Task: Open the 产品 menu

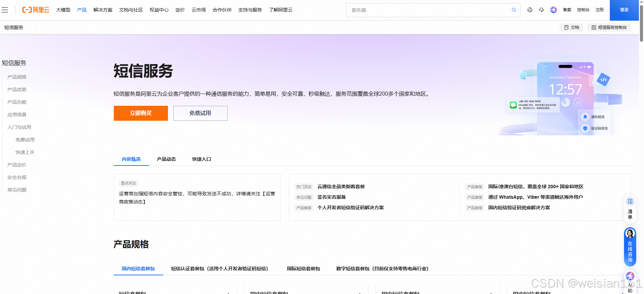Action: click(82, 10)
